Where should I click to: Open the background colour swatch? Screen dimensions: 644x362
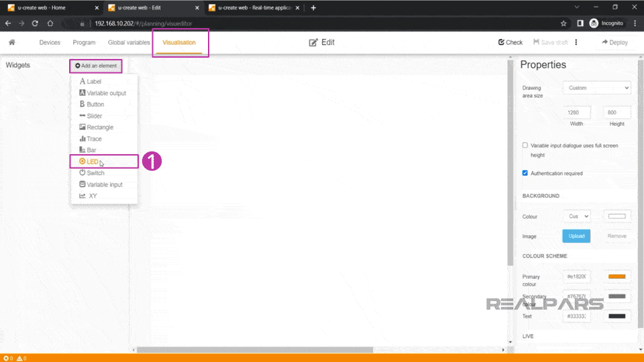617,217
